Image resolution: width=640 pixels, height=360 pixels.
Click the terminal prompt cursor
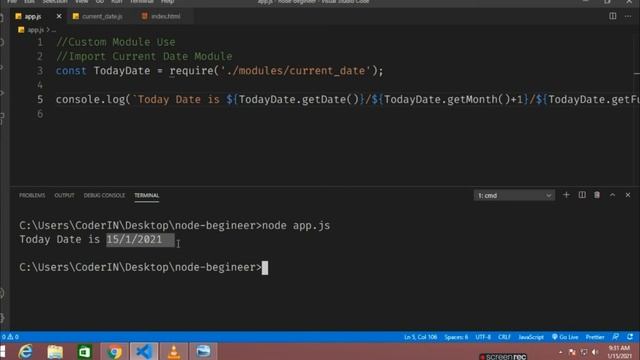pyautogui.click(x=265, y=268)
